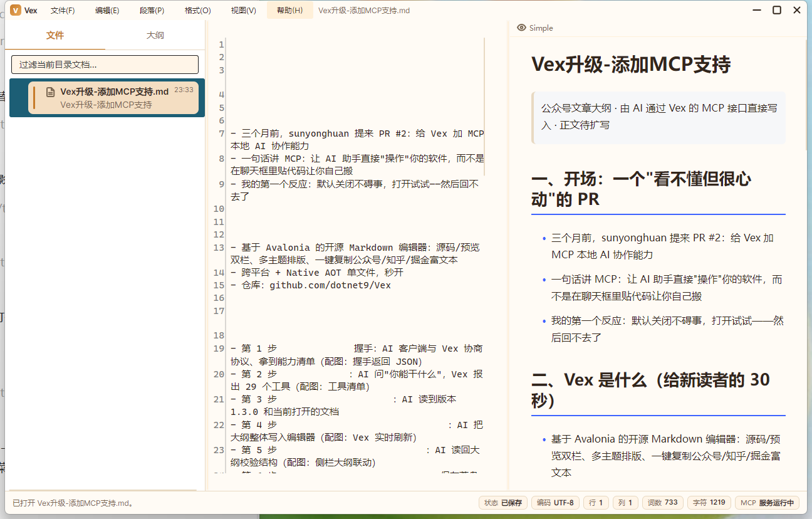This screenshot has width=812, height=519.
Task: Click editor line 仓库: github.com/dotnet9/Vex
Action: pyautogui.click(x=311, y=285)
